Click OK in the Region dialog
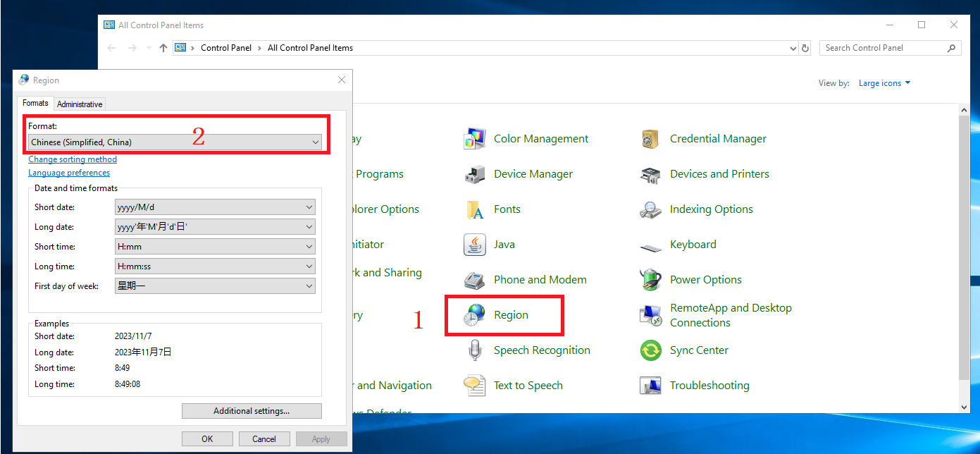Image resolution: width=980 pixels, height=454 pixels. click(x=207, y=439)
